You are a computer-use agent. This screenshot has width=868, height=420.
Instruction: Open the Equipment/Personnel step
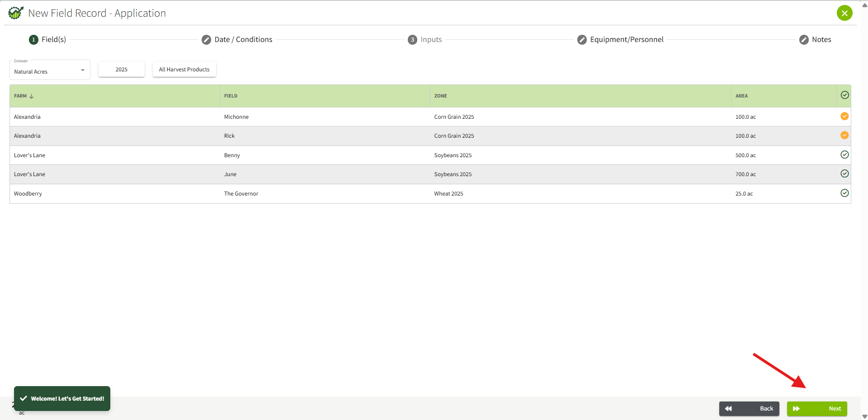[620, 40]
